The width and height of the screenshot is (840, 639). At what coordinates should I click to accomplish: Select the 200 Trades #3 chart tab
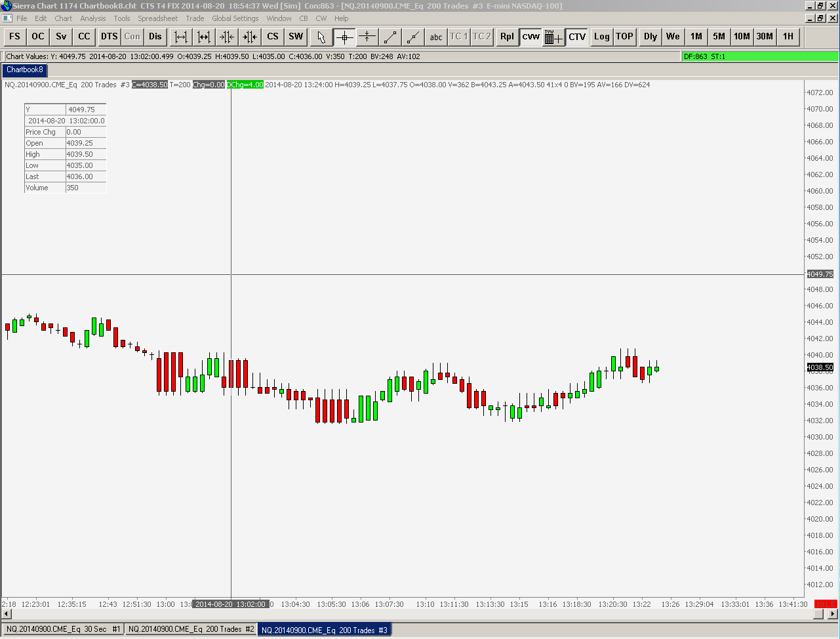point(325,630)
